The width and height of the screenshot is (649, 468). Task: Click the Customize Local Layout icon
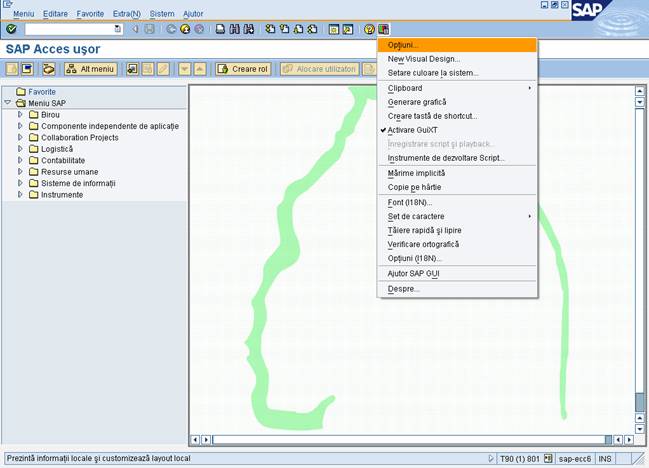click(383, 29)
